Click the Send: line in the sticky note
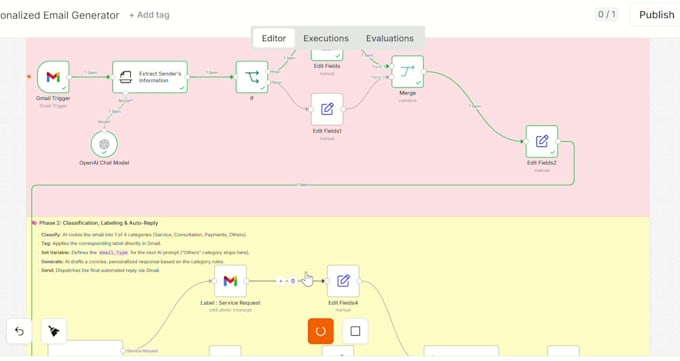The image size is (680, 361). 101,270
